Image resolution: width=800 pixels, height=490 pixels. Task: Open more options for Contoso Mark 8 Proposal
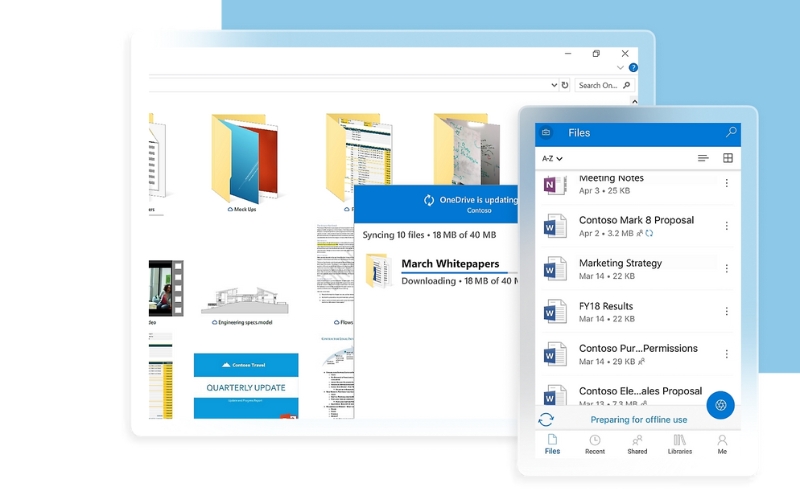tap(727, 226)
